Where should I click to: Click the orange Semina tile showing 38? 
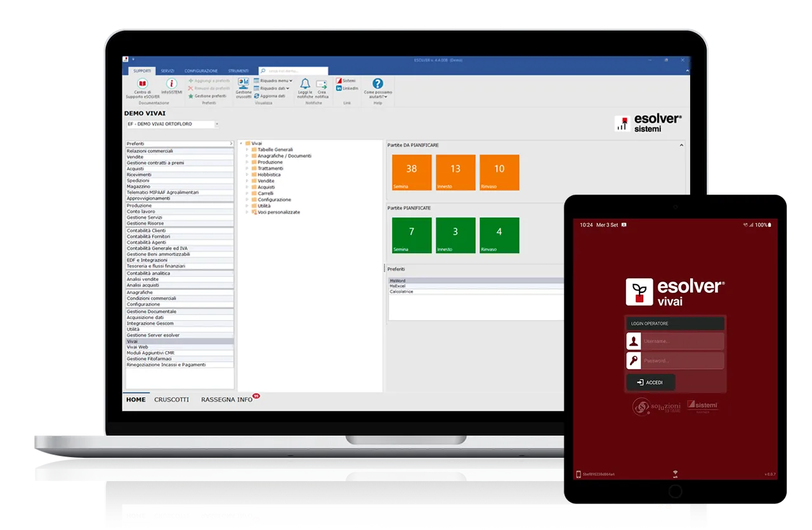412,172
